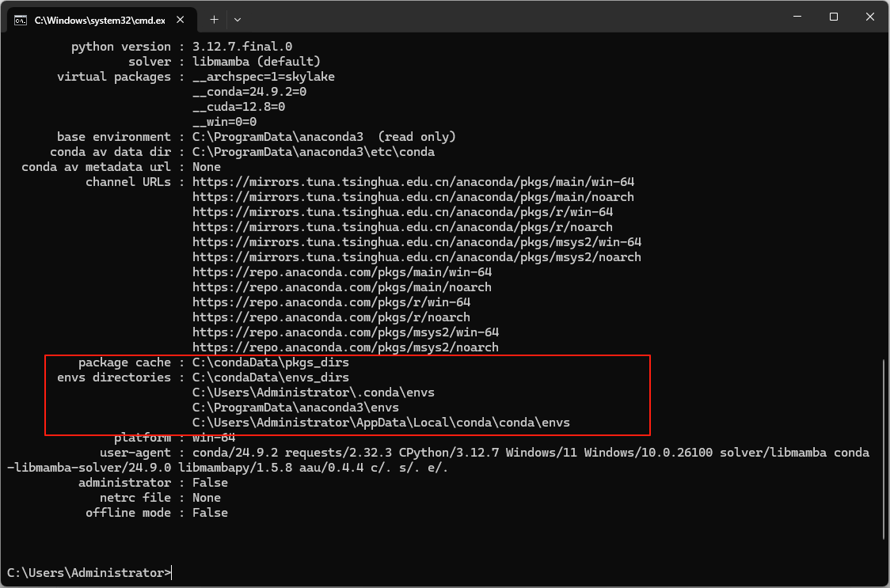Open a new terminal tab

[214, 19]
